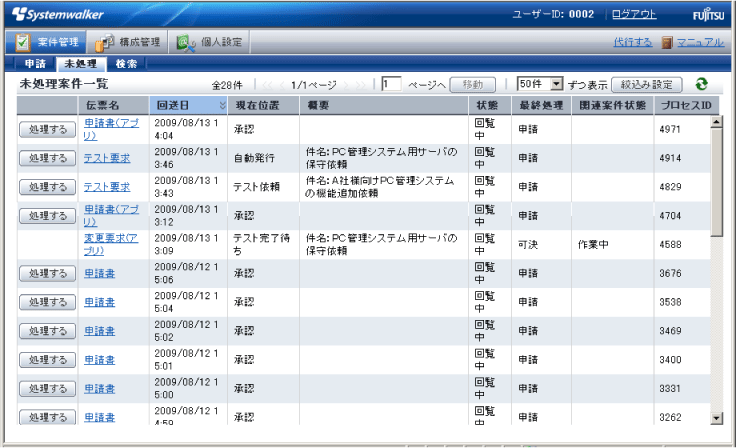Viewport: 736px width, 448px height.
Task: Click the 最終処理 column header
Action: (541, 106)
